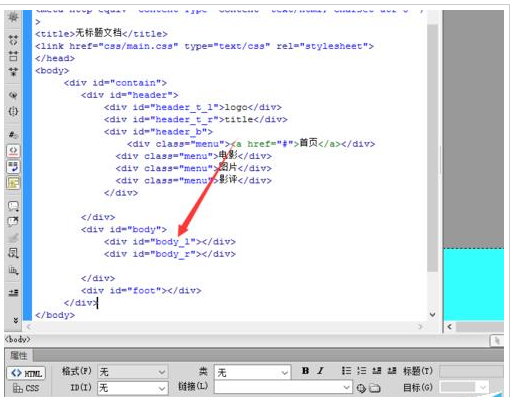Toggle Highlight Invalid Code option
The width and height of the screenshot is (510, 397).
(13, 151)
